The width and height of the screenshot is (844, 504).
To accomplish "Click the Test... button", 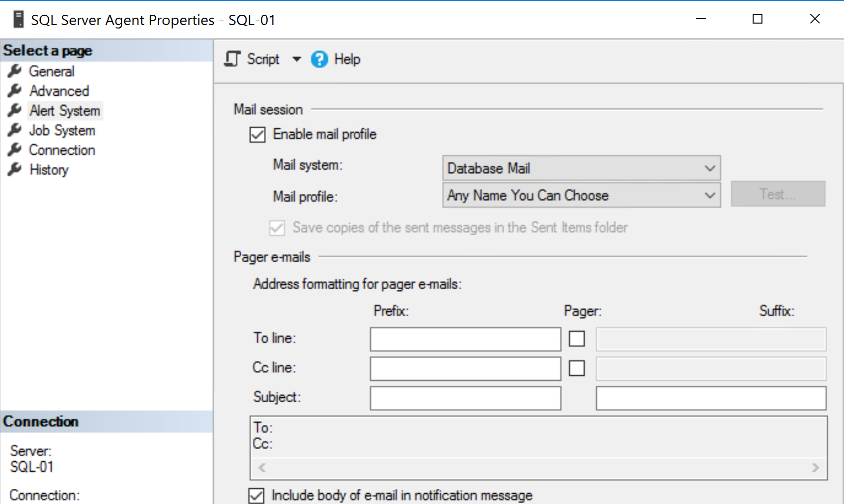I will pyautogui.click(x=778, y=194).
